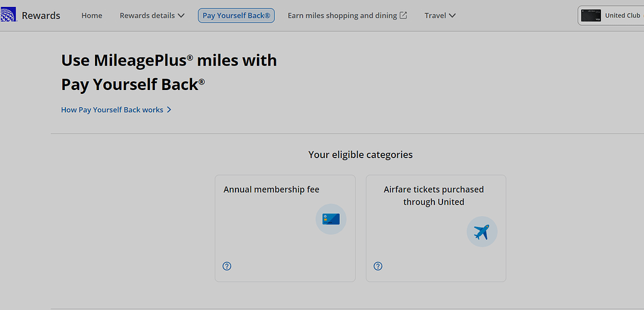Select the Annual membership fee category card
644x310 pixels.
[x=285, y=228]
